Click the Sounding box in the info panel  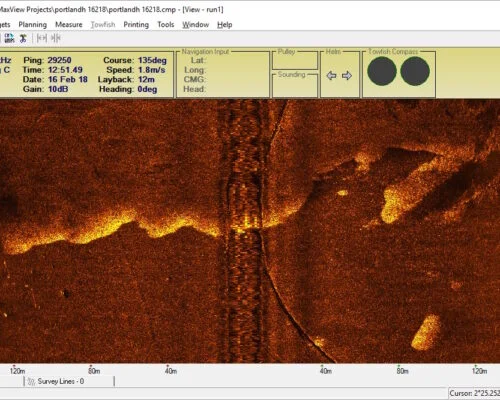point(295,85)
